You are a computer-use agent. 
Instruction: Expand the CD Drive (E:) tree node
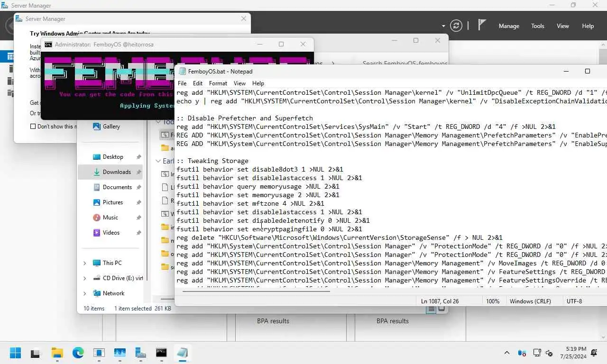85,278
